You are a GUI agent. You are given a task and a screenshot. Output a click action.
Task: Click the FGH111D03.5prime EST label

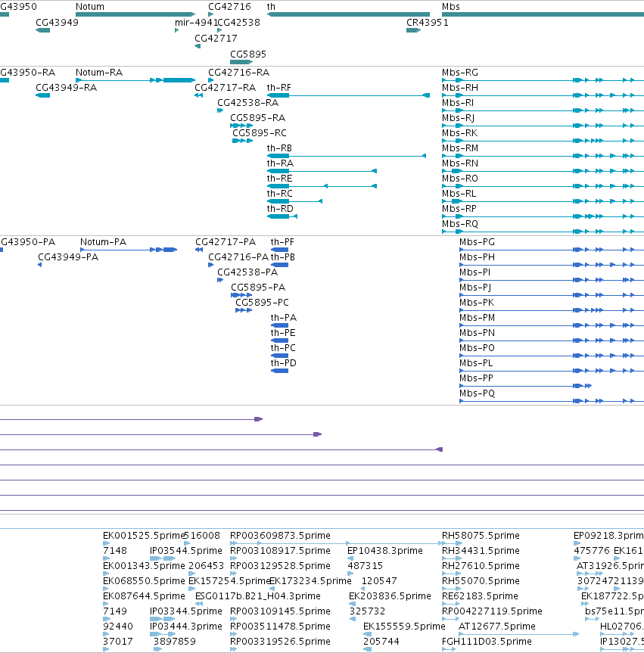click(487, 642)
